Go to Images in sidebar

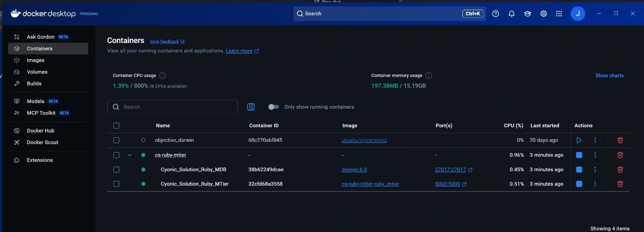[35, 60]
